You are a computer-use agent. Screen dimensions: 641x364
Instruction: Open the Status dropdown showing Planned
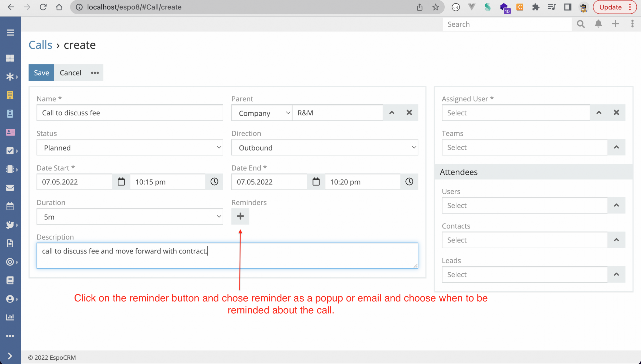[x=130, y=147]
